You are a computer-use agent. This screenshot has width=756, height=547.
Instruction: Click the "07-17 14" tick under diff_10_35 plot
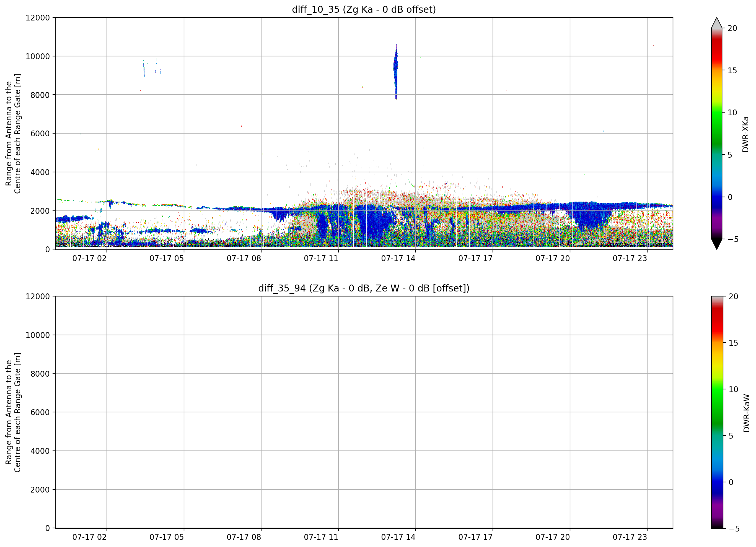click(x=398, y=258)
